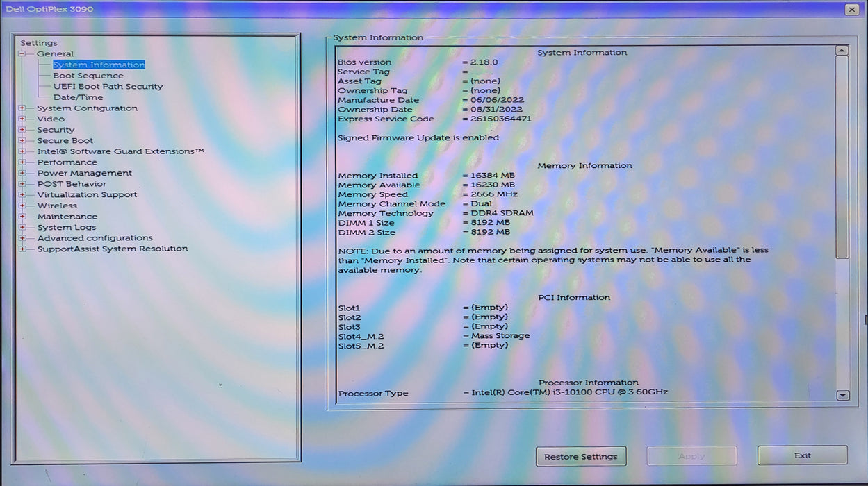Click the DIMM 1 Size label
868x486 pixels.
pos(366,223)
